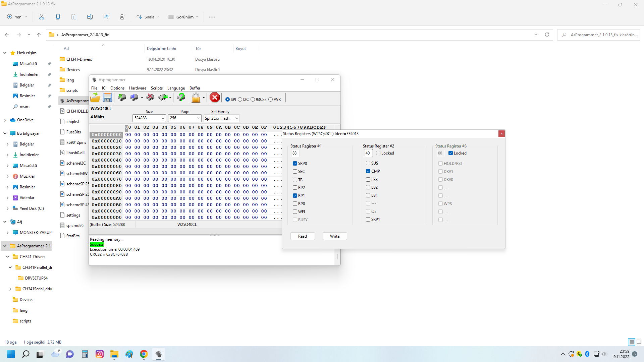644x362 pixels.
Task: Click the erase chip icon
Action: [150, 98]
